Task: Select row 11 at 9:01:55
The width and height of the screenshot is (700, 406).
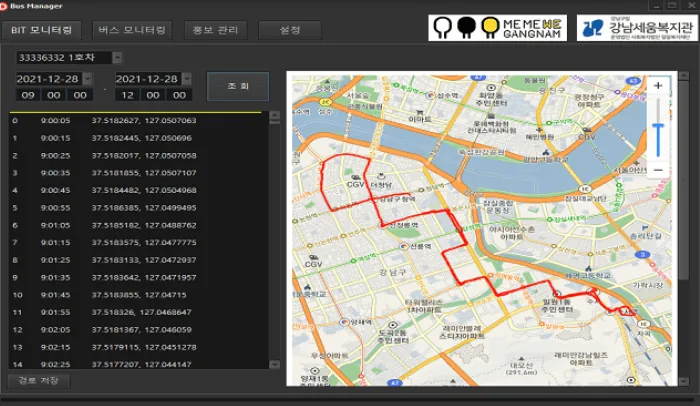Action: pos(138,312)
